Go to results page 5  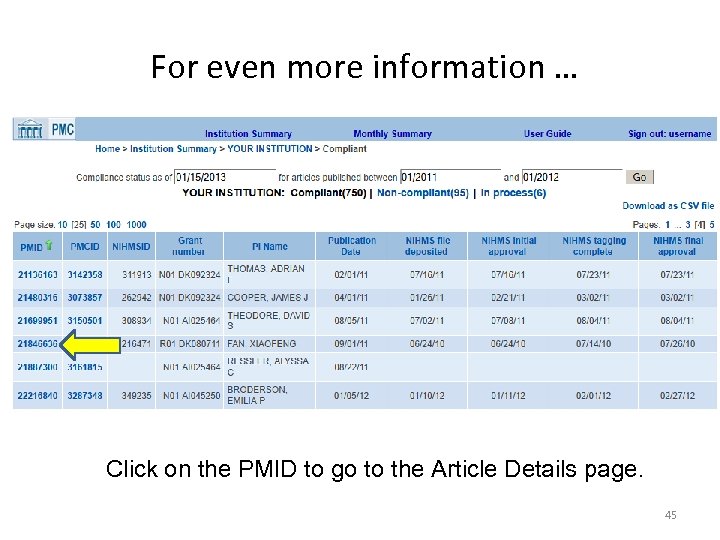[x=712, y=225]
